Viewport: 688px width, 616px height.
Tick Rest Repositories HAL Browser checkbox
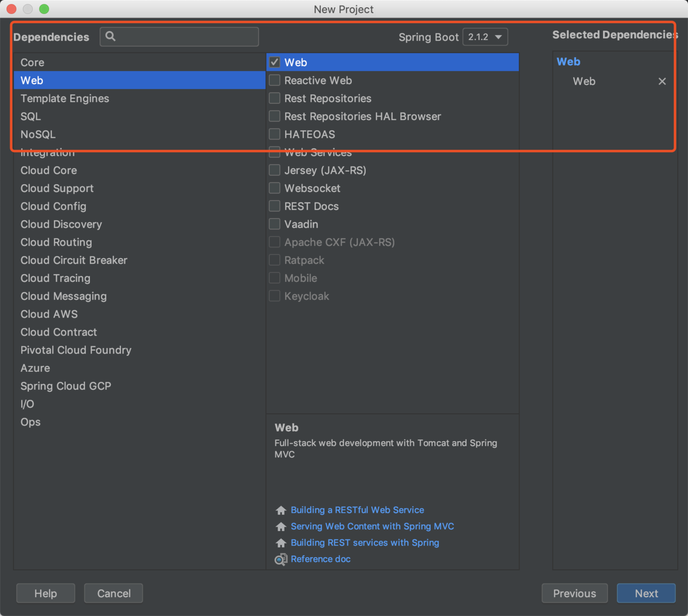pos(275,117)
